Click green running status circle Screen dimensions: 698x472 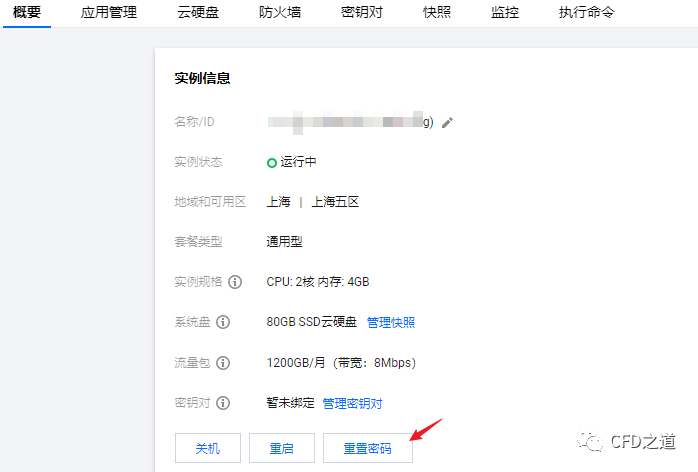[272, 163]
